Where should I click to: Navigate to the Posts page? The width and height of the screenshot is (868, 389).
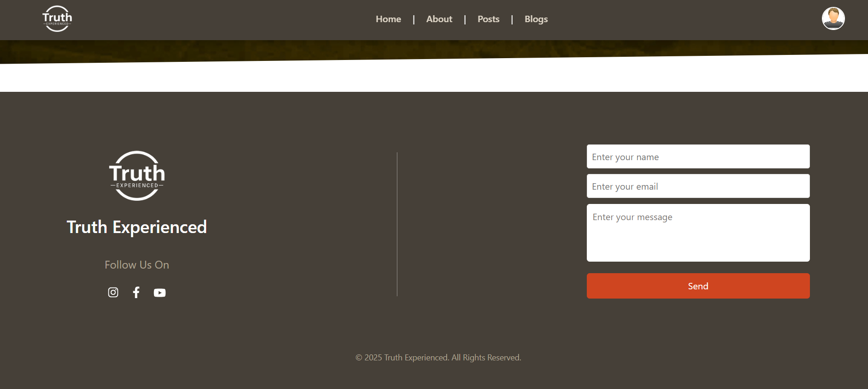[x=488, y=19]
